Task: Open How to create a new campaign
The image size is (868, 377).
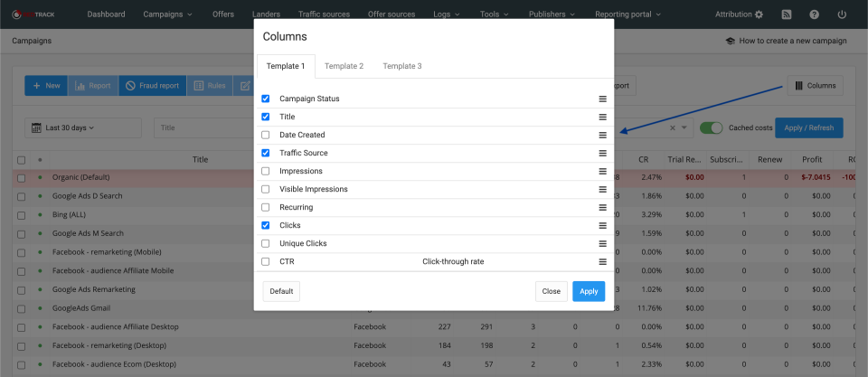Action: 786,41
